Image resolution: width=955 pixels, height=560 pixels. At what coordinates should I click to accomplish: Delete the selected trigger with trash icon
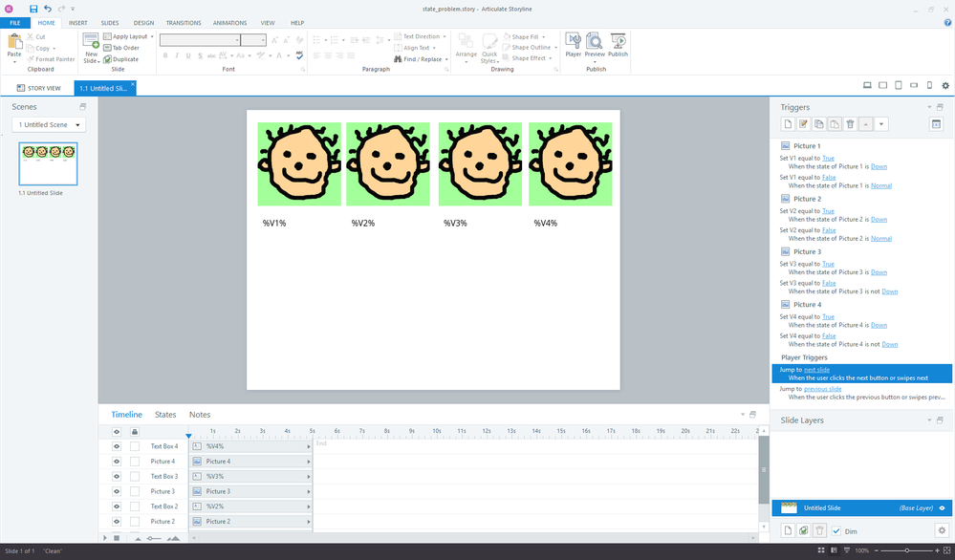pos(850,124)
